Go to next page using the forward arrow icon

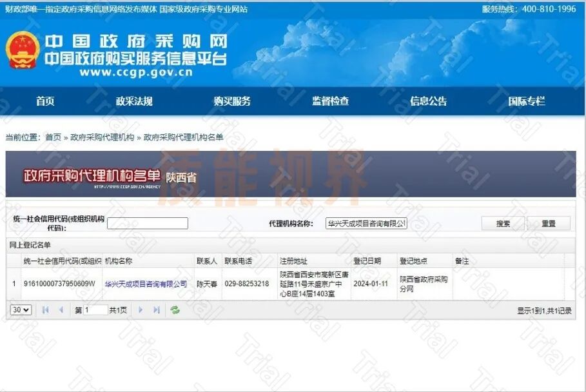141,310
